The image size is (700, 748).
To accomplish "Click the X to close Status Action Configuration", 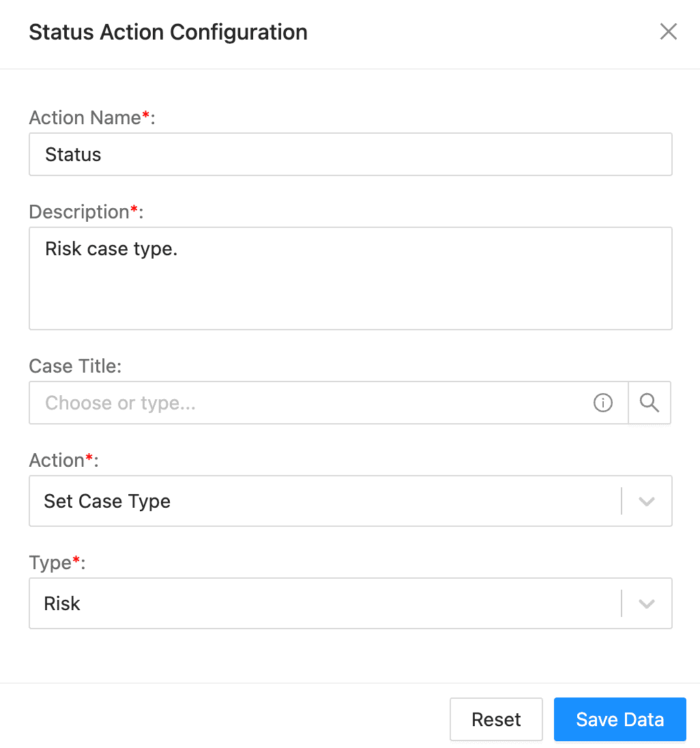I will [668, 31].
